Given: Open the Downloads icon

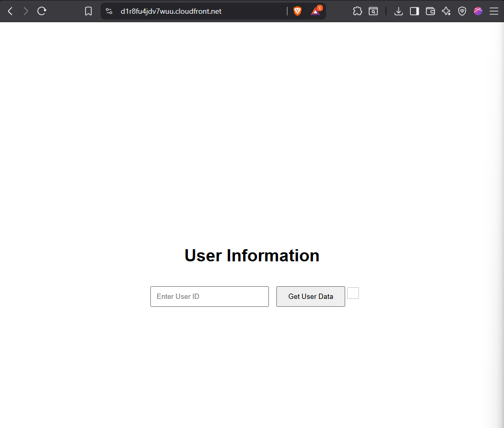Looking at the screenshot, I should pyautogui.click(x=399, y=11).
